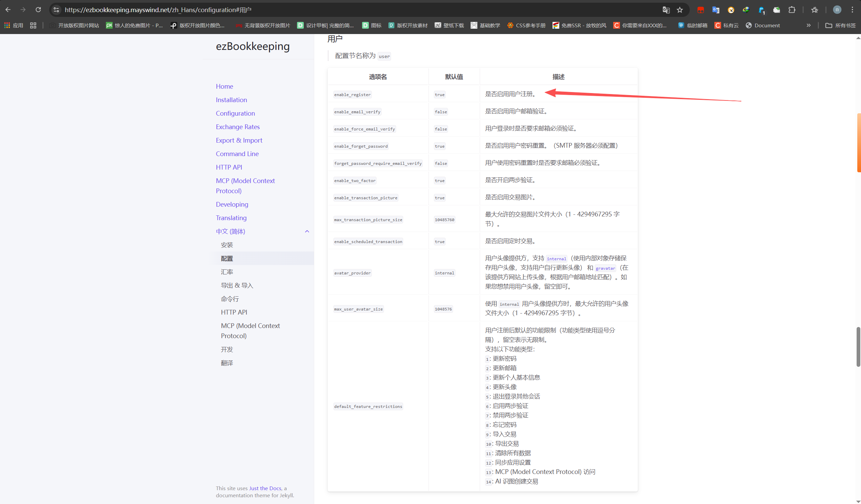Open the Chrome three-dot menu
Viewport: 861px width, 504px height.
click(x=852, y=10)
